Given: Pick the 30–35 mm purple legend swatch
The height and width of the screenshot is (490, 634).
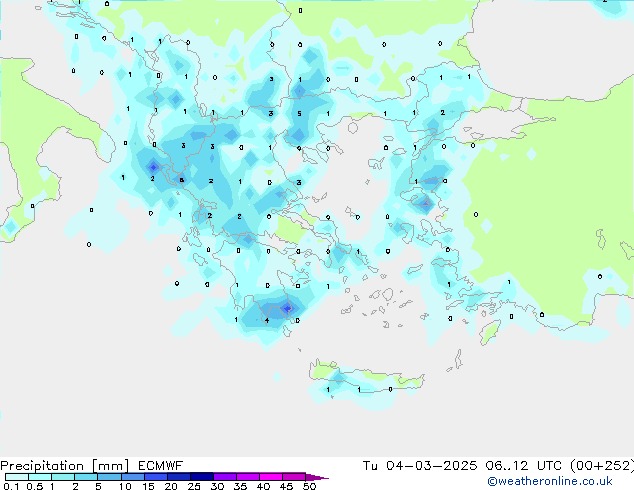Looking at the screenshot, I should (224, 477).
